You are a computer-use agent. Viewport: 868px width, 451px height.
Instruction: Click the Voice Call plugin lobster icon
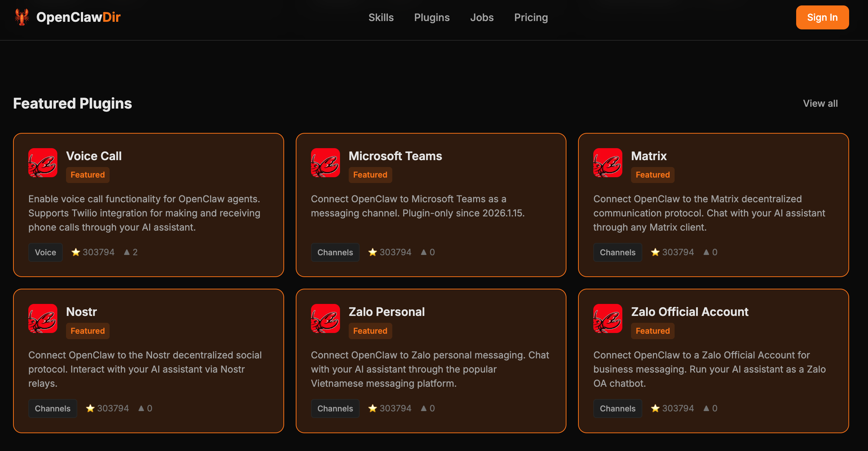43,163
